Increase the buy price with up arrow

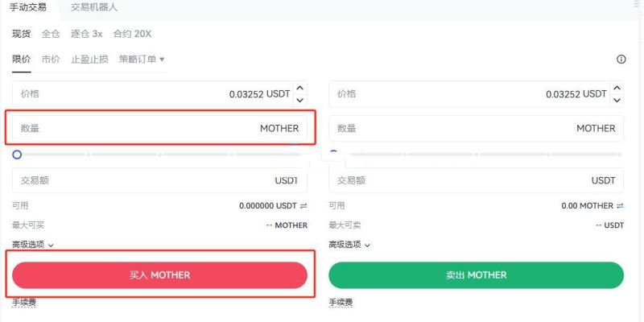coord(300,89)
